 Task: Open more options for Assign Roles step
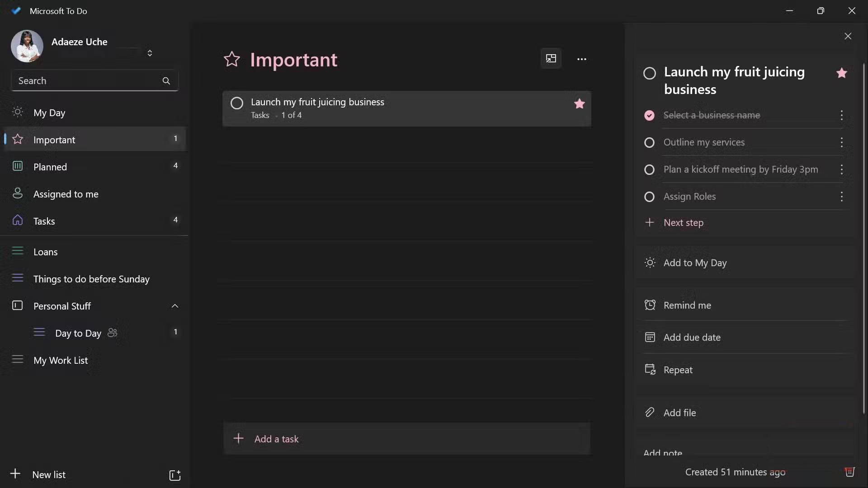tap(842, 197)
